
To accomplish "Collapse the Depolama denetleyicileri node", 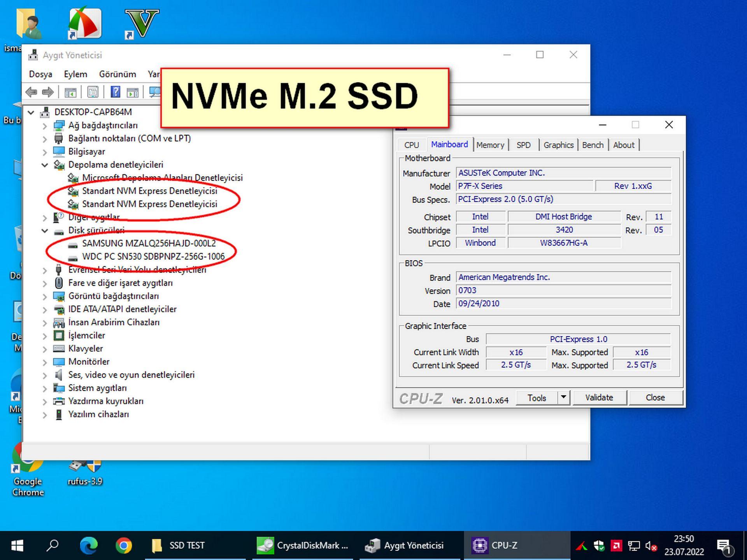I will [x=45, y=165].
